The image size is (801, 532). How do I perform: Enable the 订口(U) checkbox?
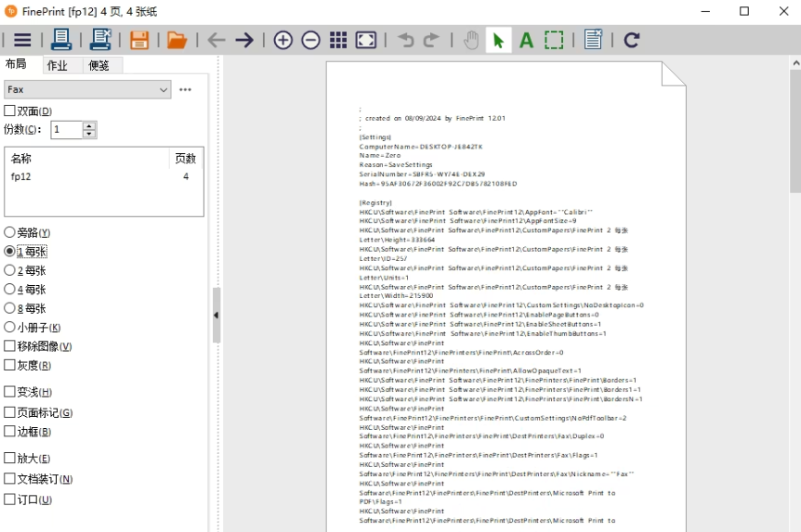point(9,499)
